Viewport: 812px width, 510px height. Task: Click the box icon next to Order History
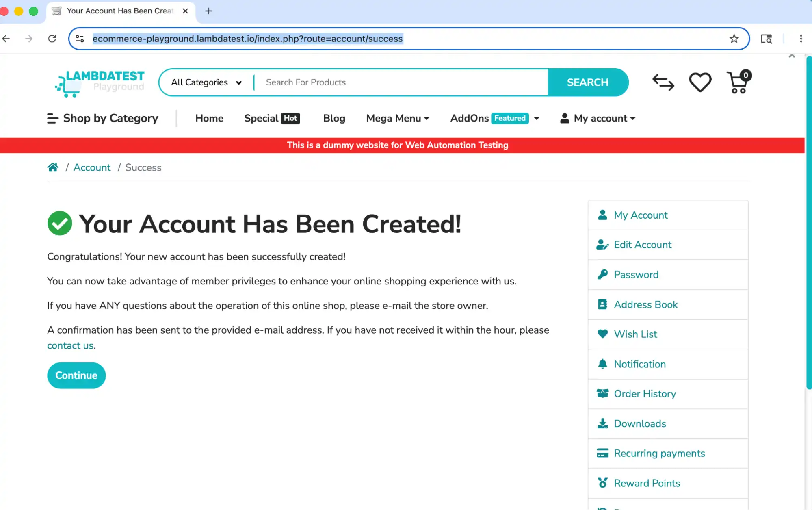point(602,394)
